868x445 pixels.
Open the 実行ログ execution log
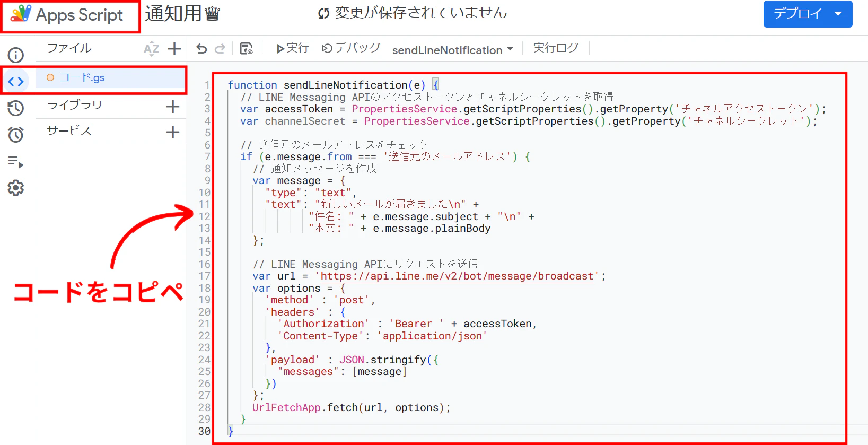[x=556, y=48]
